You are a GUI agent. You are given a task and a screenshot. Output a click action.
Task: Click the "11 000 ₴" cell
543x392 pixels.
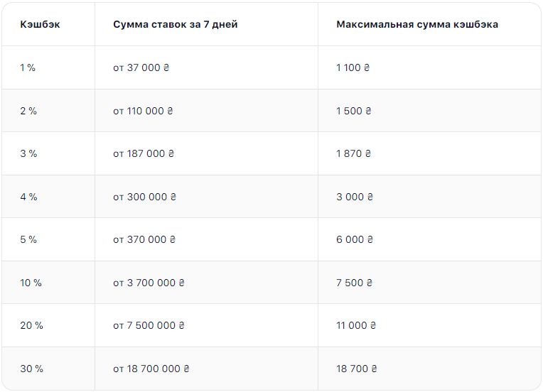(356, 325)
